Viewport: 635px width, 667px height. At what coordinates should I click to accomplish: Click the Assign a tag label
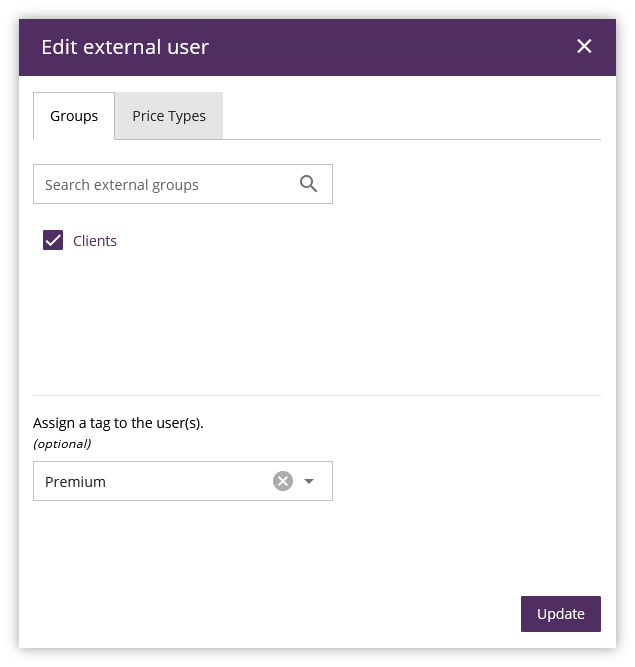click(118, 423)
